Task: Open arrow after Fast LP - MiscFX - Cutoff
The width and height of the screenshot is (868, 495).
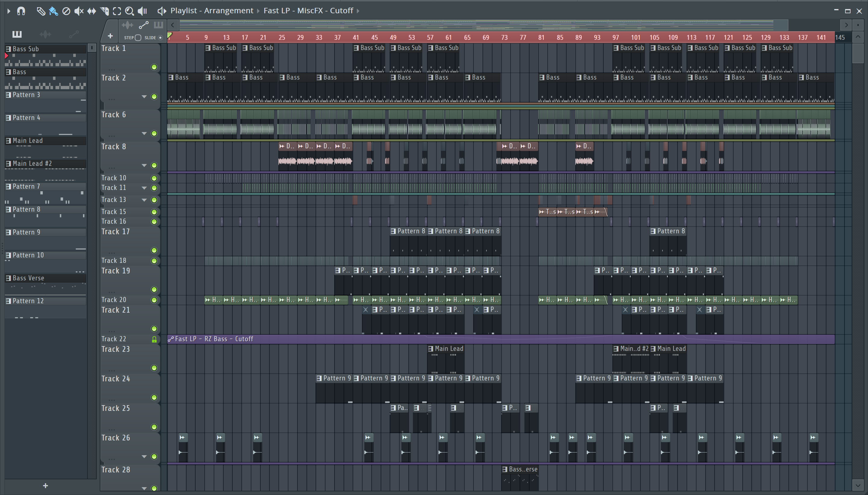Action: pos(358,11)
